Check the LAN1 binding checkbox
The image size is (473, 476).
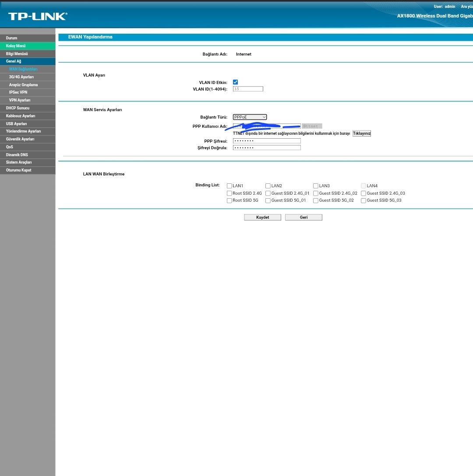[x=229, y=186]
